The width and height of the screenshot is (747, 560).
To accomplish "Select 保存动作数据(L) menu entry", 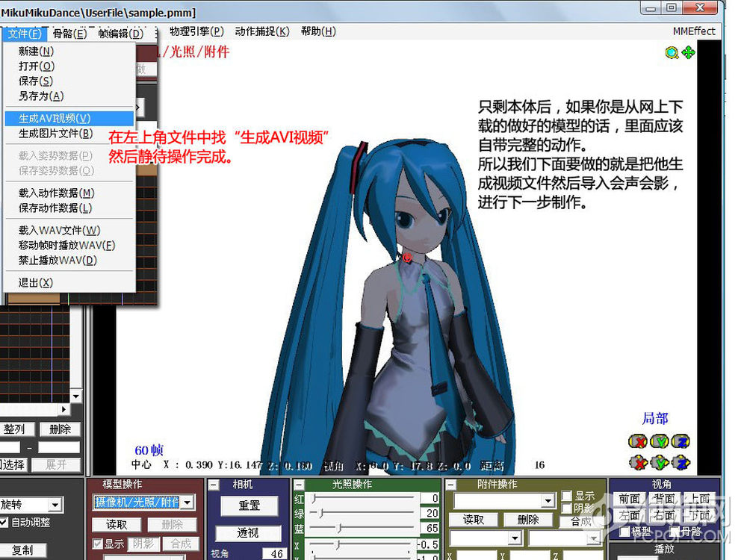I will [x=69, y=208].
